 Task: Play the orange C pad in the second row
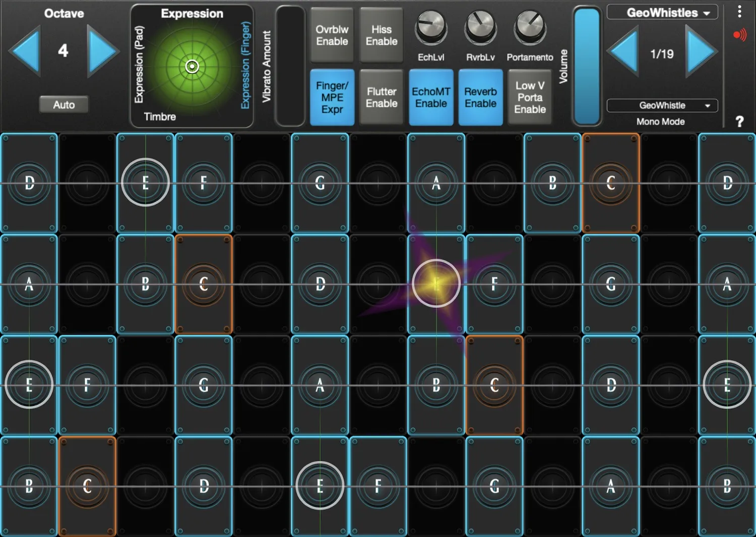point(204,284)
